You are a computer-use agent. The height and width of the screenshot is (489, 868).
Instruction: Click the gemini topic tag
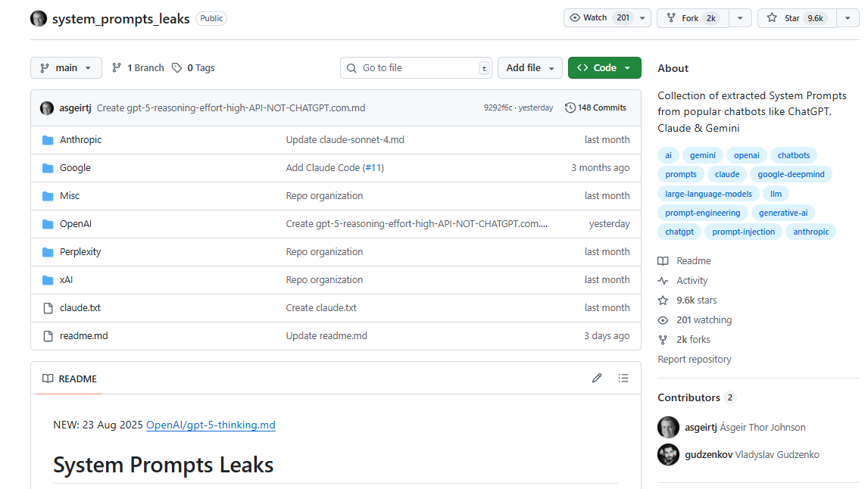tap(702, 155)
